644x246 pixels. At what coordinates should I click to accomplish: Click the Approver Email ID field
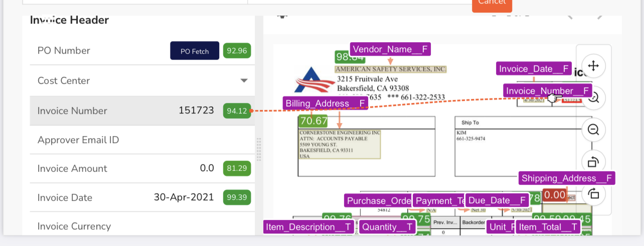tap(142, 140)
